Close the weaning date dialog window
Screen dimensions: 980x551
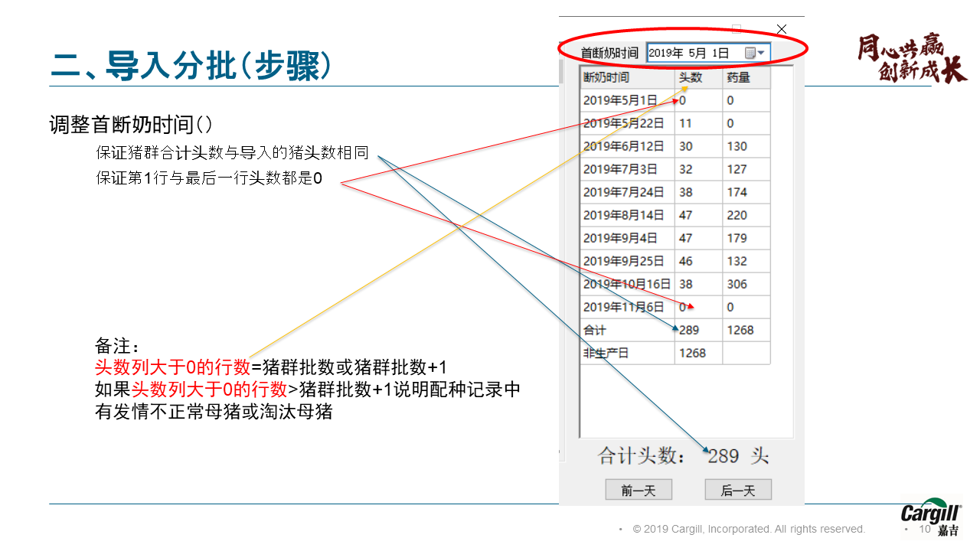[782, 29]
